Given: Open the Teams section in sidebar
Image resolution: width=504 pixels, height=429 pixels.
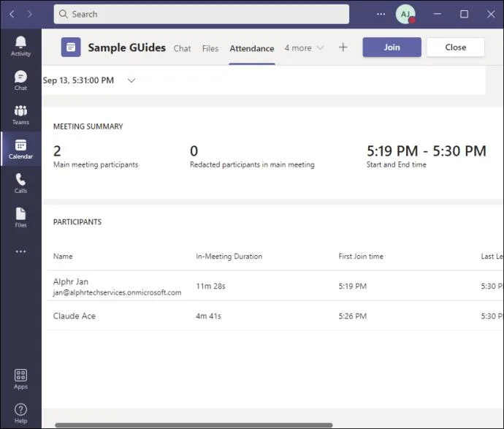Looking at the screenshot, I should tap(20, 115).
